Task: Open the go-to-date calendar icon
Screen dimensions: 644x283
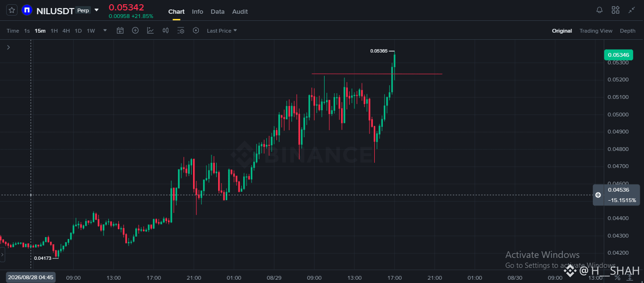Action: pyautogui.click(x=120, y=31)
